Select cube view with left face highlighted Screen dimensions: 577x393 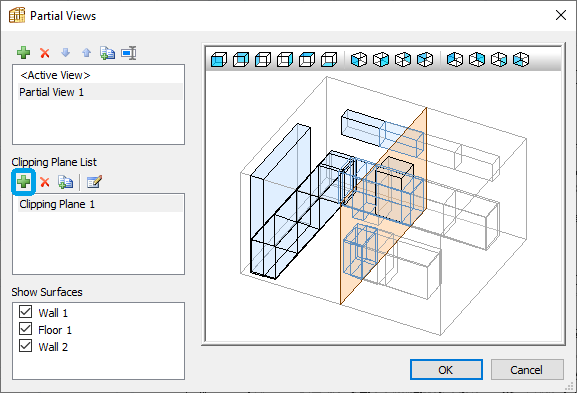263,59
